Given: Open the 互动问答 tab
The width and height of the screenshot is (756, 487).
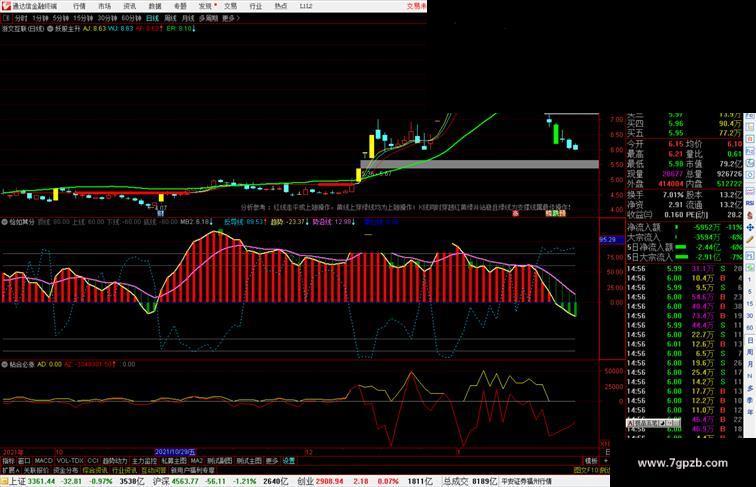Looking at the screenshot, I should coord(153,471).
